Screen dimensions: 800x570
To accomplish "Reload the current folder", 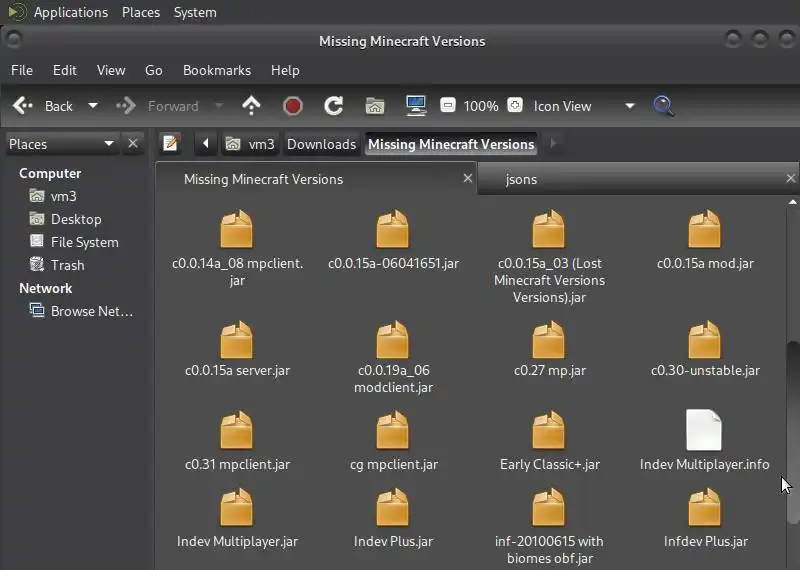I will [x=334, y=106].
